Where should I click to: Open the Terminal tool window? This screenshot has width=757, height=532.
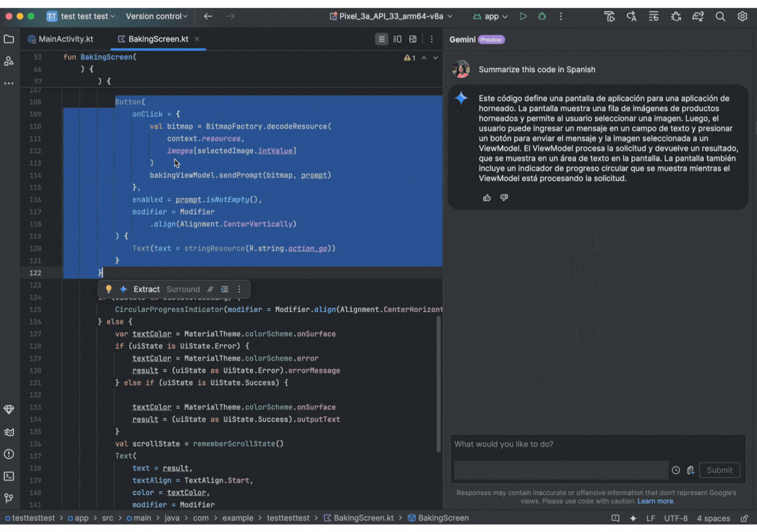(9, 476)
